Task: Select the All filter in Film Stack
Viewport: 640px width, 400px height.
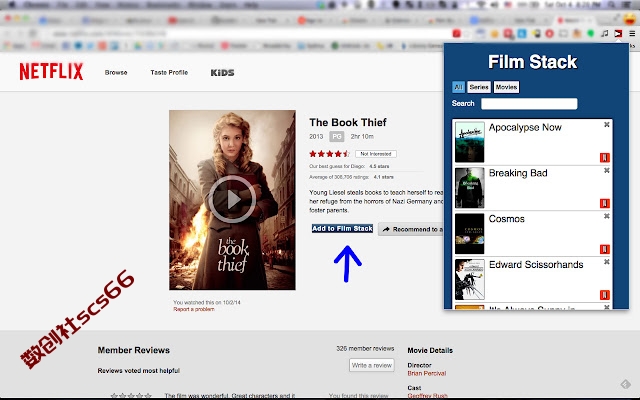Action: (458, 87)
